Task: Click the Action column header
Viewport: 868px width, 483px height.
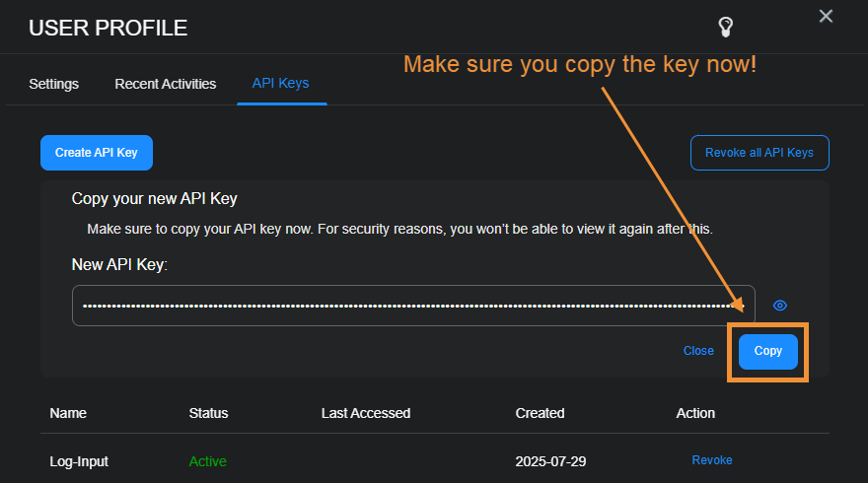Action: point(696,413)
